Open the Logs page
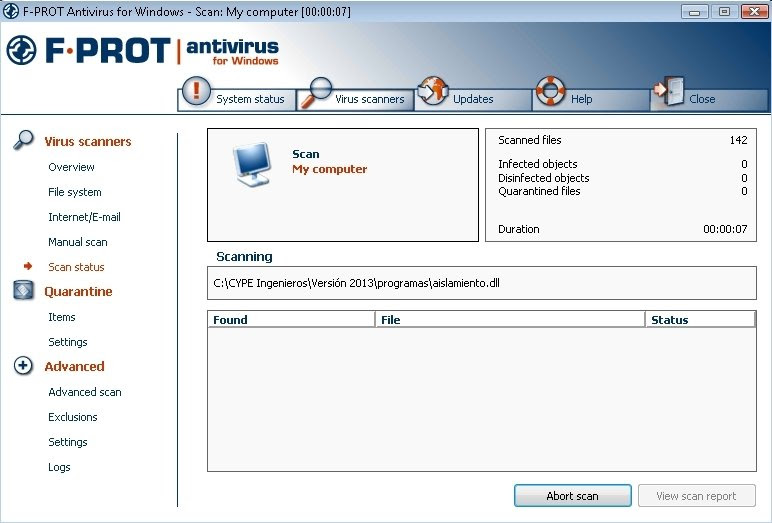The image size is (772, 523). pos(59,467)
